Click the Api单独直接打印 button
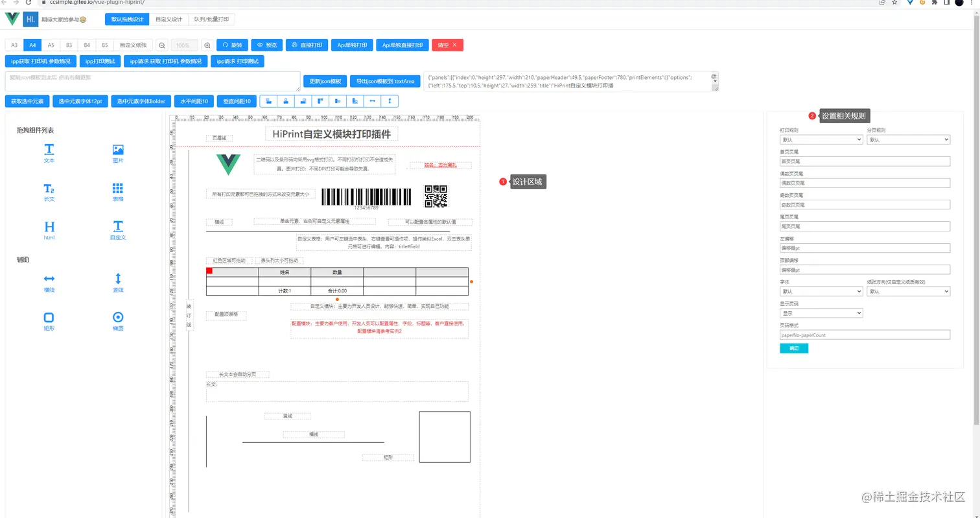 [x=402, y=45]
